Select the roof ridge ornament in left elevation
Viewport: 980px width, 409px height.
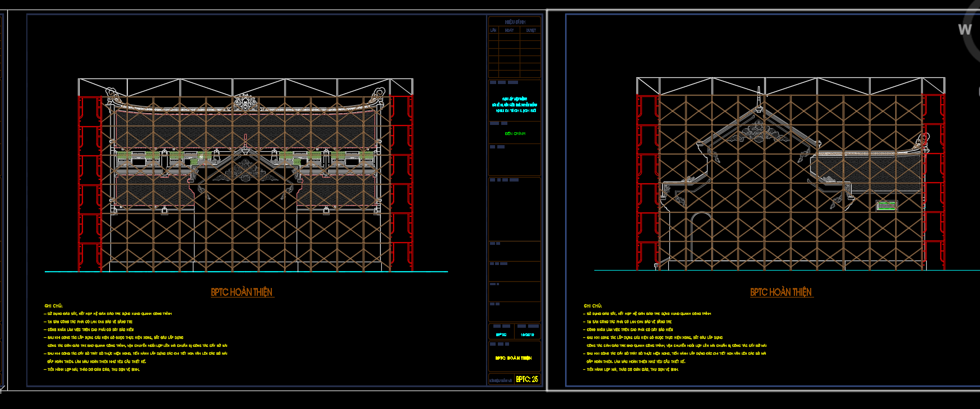point(245,102)
